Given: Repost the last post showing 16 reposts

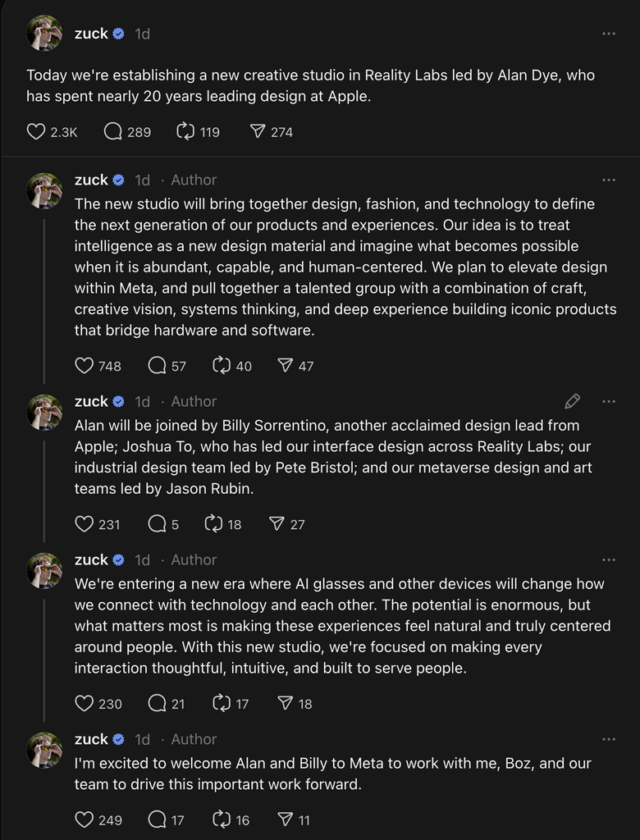Looking at the screenshot, I should coord(222,819).
